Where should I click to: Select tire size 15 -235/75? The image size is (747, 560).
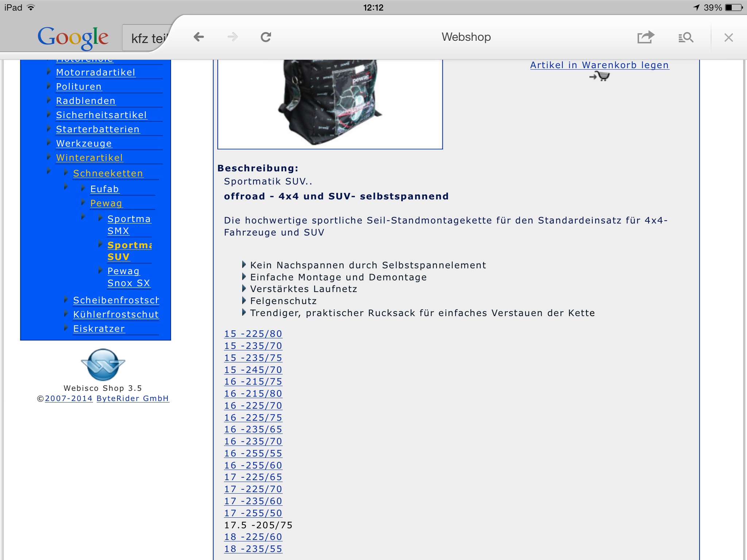click(x=253, y=358)
